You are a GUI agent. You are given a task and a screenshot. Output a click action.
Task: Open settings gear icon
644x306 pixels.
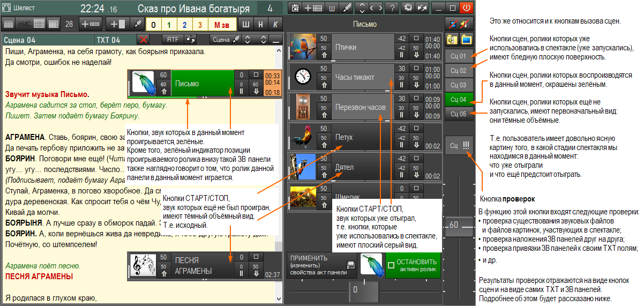409,8
